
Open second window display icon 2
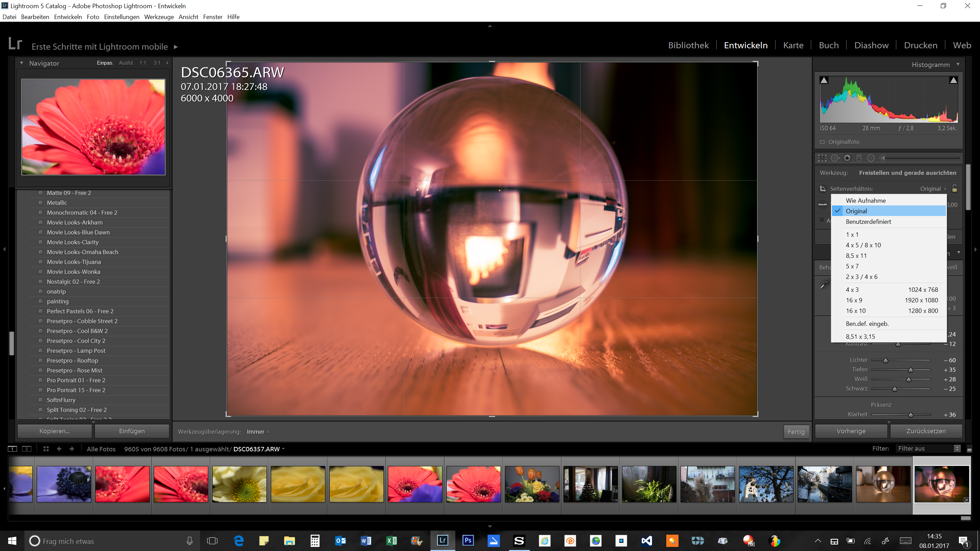27,449
